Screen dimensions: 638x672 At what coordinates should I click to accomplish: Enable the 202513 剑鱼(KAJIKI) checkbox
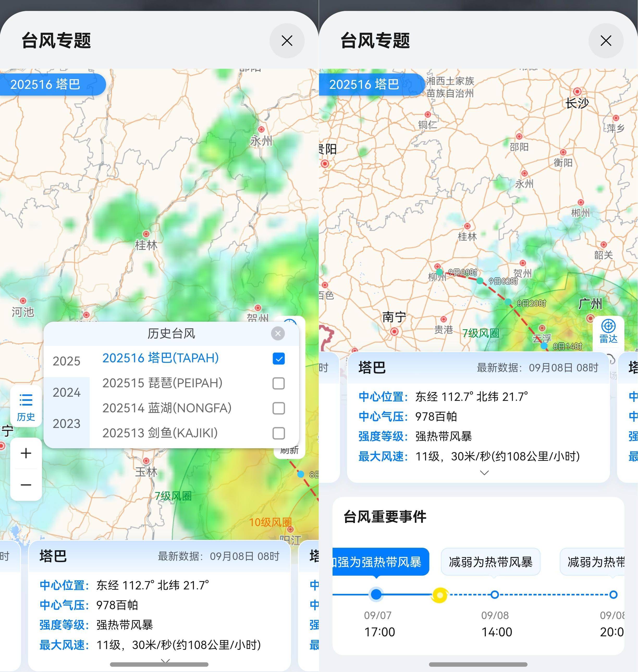coord(279,433)
